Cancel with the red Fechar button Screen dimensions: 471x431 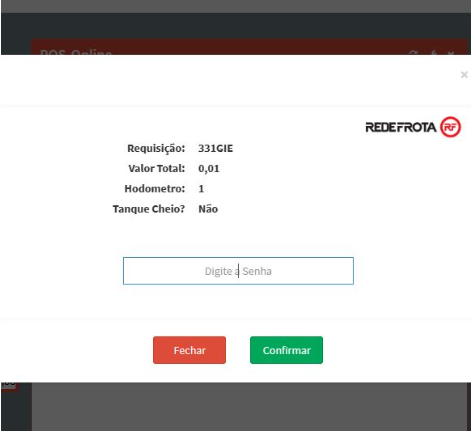[189, 350]
